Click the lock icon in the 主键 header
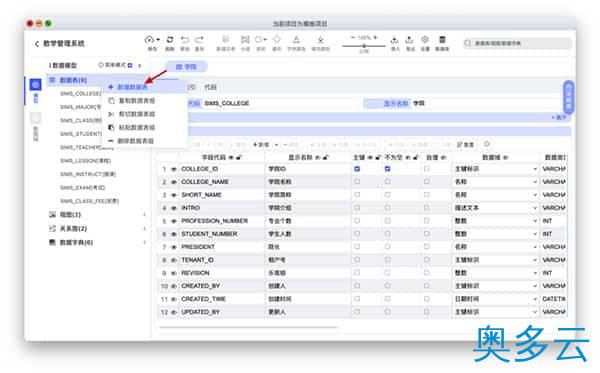The image size is (600, 373). click(x=378, y=157)
